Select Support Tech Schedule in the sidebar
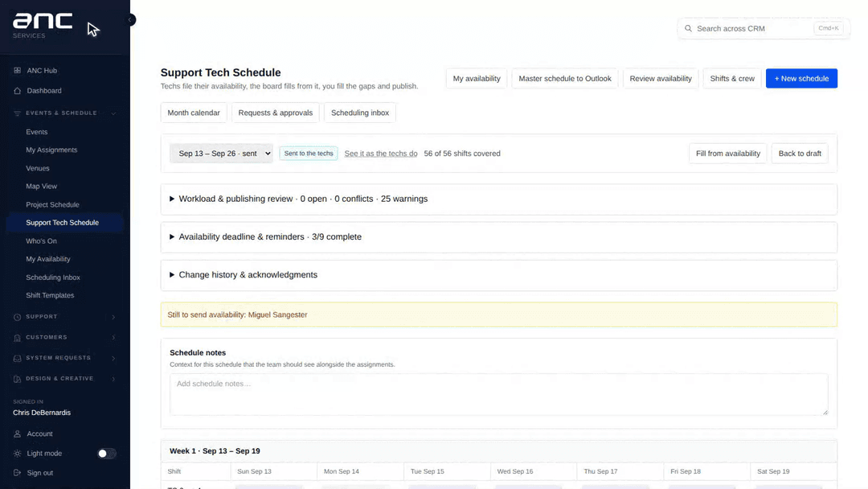The width and height of the screenshot is (868, 489). point(65,223)
